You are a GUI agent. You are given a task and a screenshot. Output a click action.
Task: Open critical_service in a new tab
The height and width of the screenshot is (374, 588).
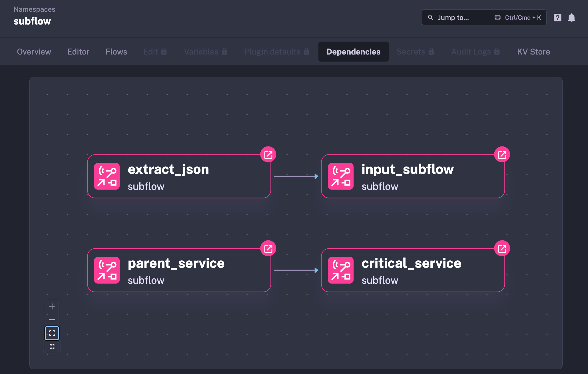[x=502, y=248]
